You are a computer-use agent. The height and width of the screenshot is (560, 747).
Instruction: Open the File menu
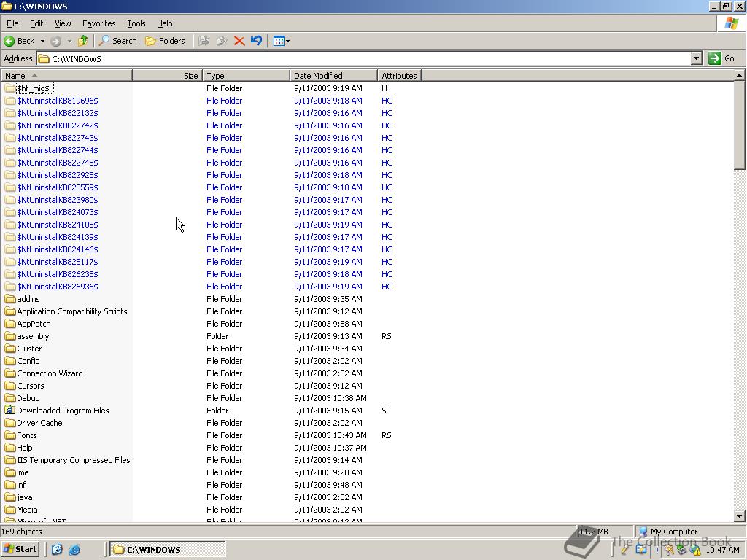[x=12, y=23]
